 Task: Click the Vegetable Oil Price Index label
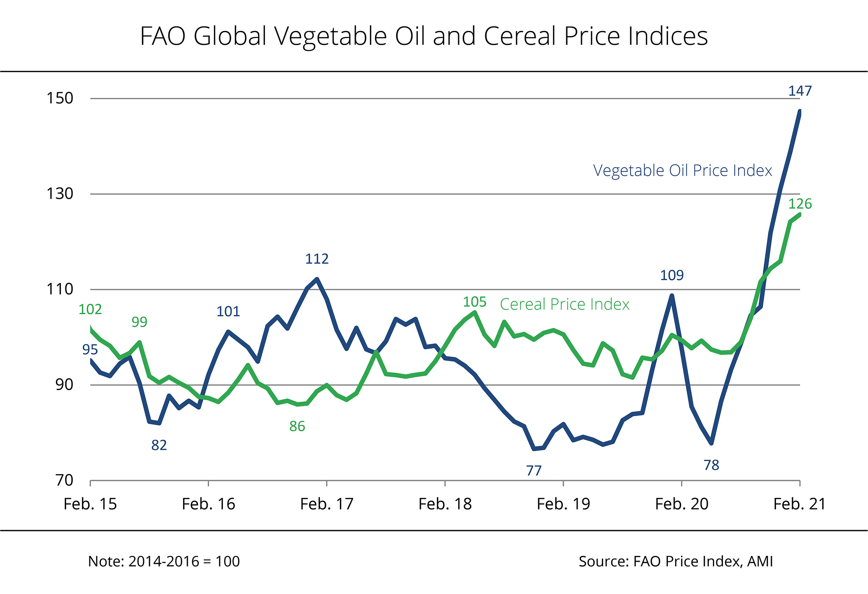(x=682, y=170)
